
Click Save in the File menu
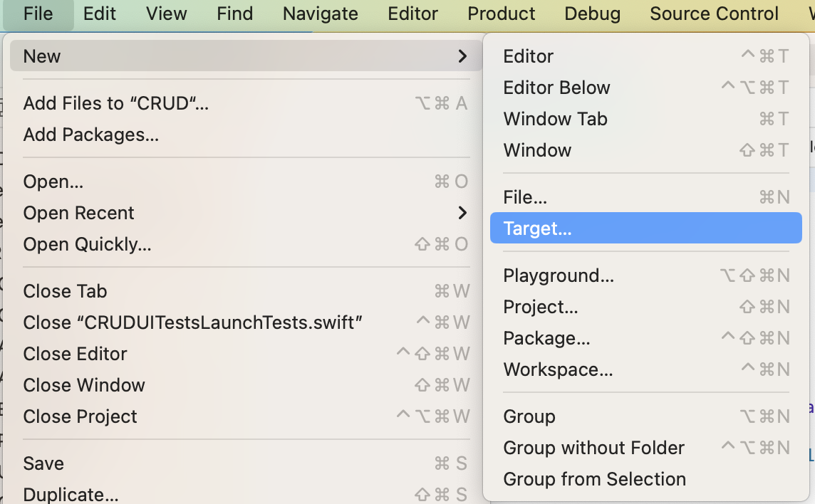246,463
